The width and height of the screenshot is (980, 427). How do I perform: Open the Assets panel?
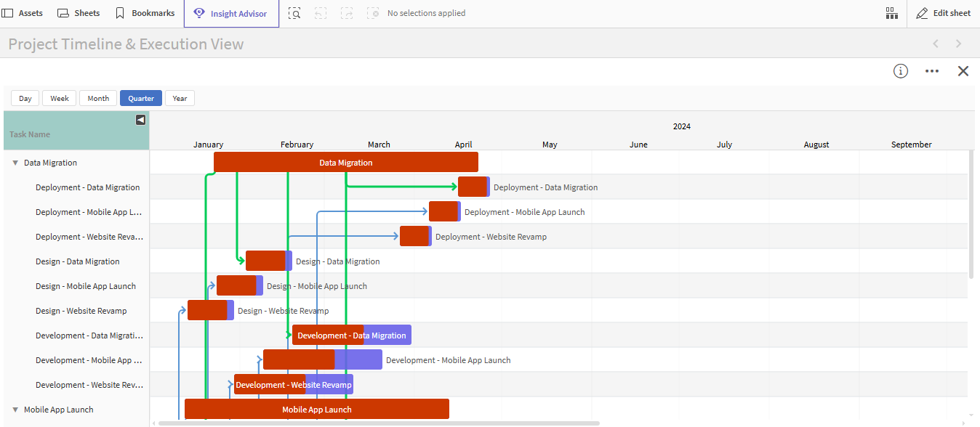click(x=23, y=13)
